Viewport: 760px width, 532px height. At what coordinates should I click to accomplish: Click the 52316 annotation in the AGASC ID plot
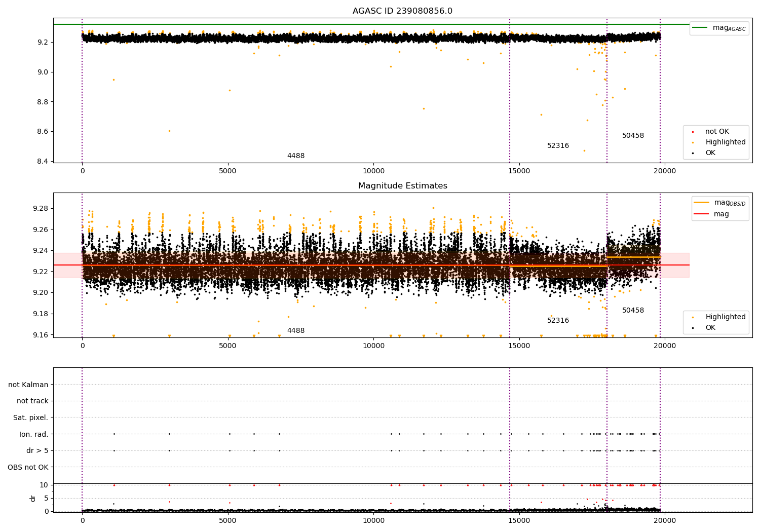click(558, 146)
